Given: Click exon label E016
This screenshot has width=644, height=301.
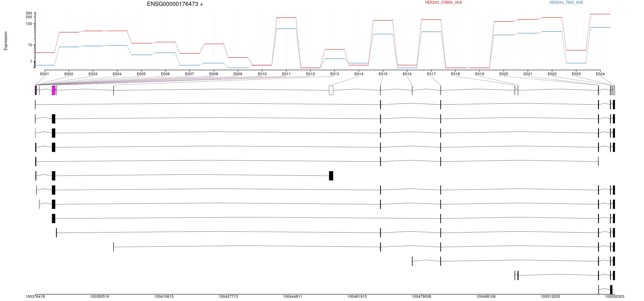Looking at the screenshot, I should (407, 74).
